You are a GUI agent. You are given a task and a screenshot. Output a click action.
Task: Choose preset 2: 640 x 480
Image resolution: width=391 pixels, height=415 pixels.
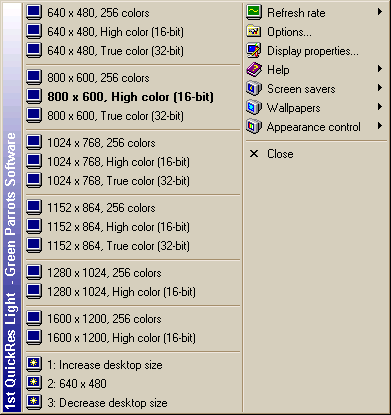point(133,383)
